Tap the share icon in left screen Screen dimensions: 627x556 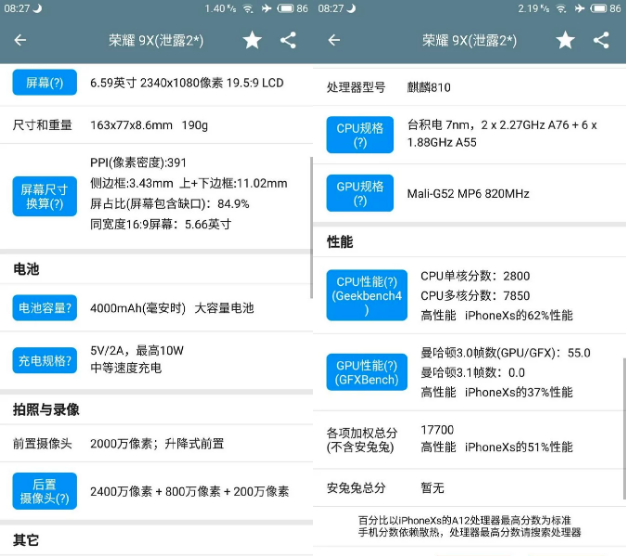pos(288,40)
